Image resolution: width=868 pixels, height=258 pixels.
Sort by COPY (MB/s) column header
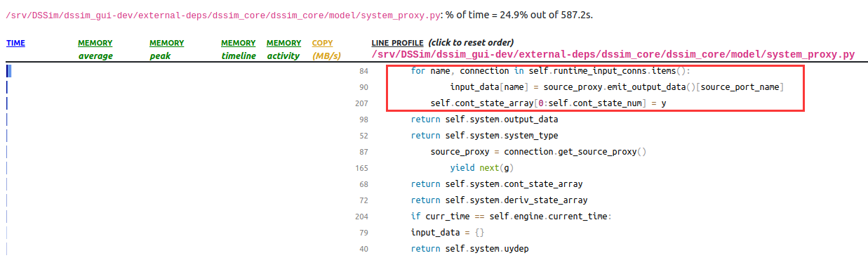coord(326,49)
